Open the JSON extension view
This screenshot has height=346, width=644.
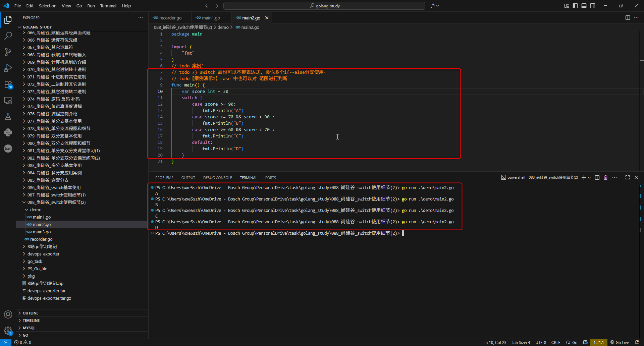pos(8,149)
